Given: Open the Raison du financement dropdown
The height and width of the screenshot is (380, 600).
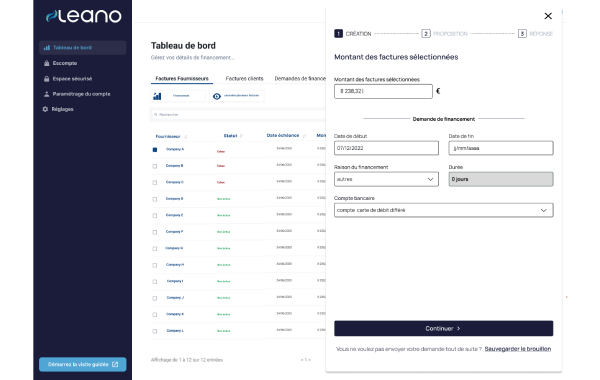Looking at the screenshot, I should (x=386, y=179).
